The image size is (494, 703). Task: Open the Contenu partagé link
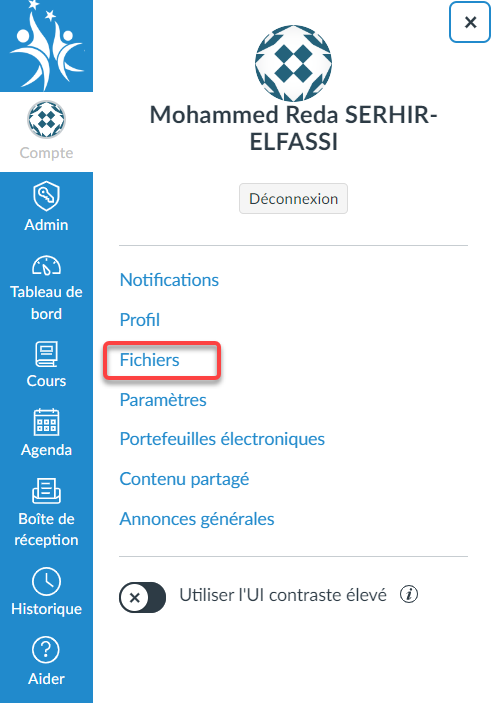[x=184, y=479]
